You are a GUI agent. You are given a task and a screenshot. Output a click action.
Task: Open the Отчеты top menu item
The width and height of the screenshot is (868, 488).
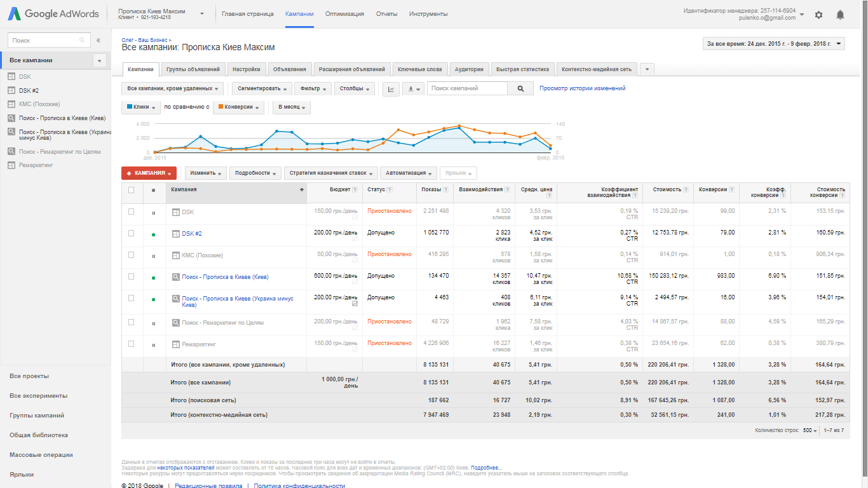[x=386, y=14]
